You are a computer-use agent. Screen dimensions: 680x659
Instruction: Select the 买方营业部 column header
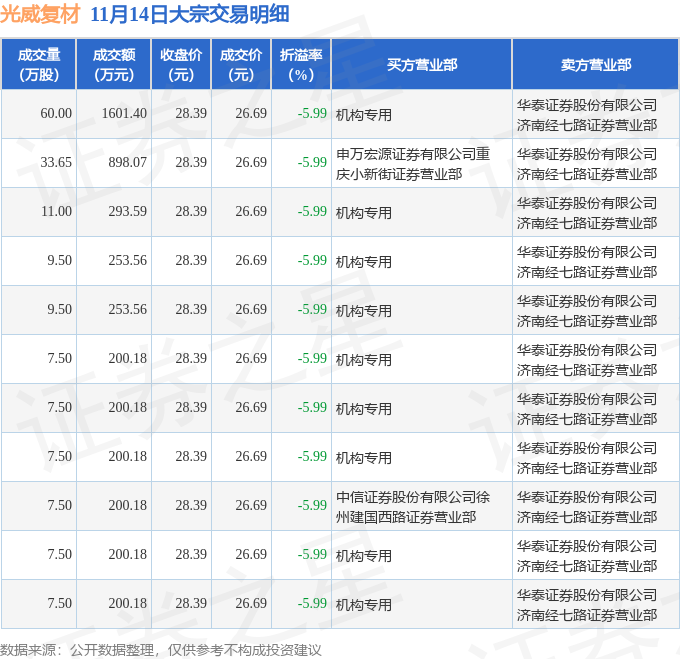[x=421, y=65]
